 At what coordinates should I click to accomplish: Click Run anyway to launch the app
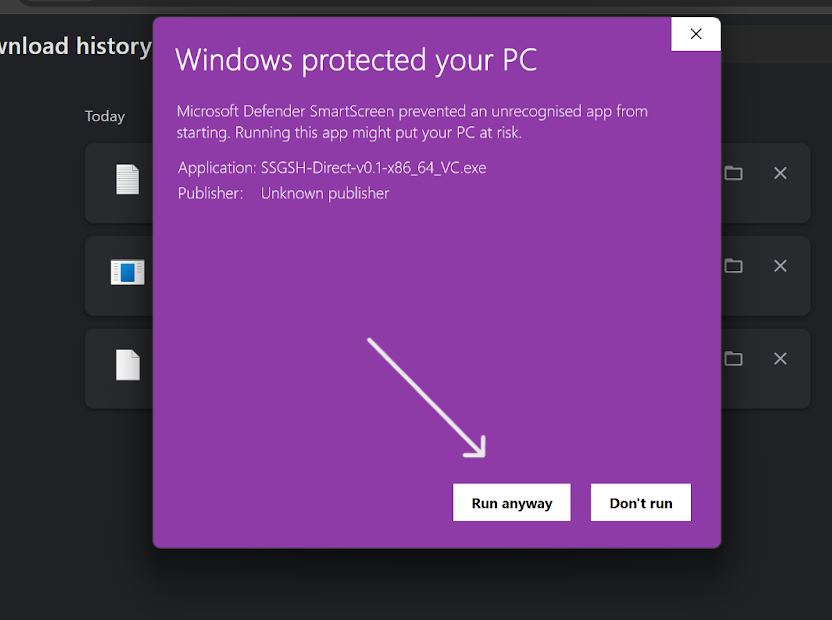point(511,502)
